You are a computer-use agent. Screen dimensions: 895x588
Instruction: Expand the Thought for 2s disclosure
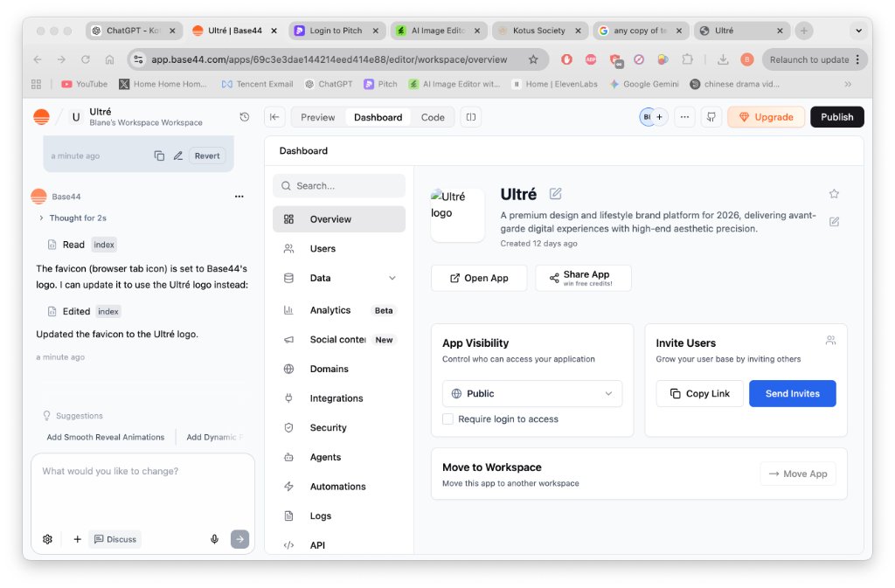tap(41, 218)
